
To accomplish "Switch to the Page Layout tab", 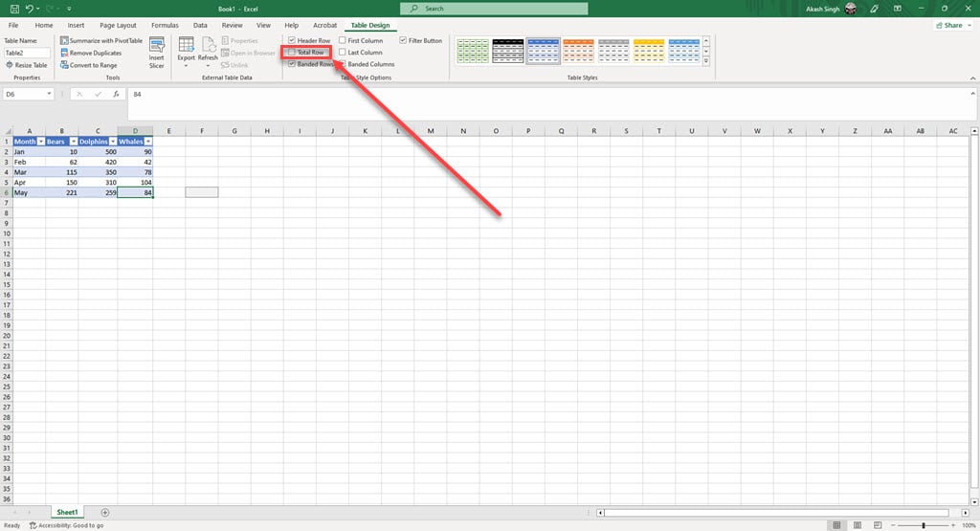I will pos(118,26).
